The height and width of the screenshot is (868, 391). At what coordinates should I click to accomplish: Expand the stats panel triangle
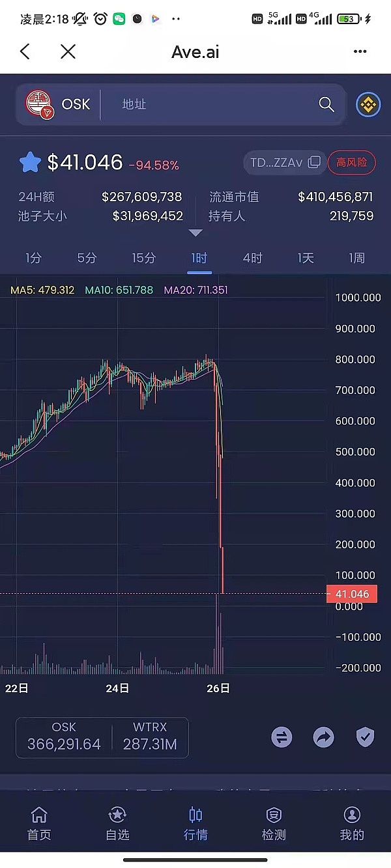click(x=195, y=232)
